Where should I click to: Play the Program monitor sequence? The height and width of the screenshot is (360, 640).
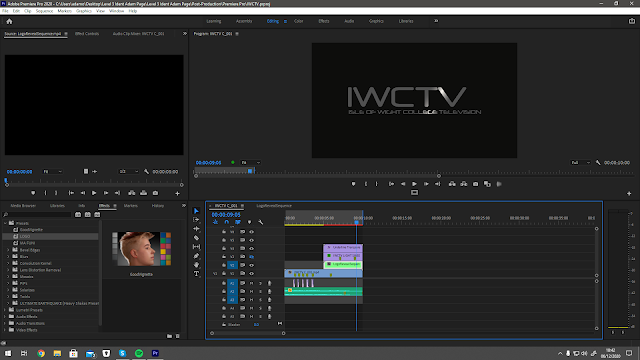(414, 184)
